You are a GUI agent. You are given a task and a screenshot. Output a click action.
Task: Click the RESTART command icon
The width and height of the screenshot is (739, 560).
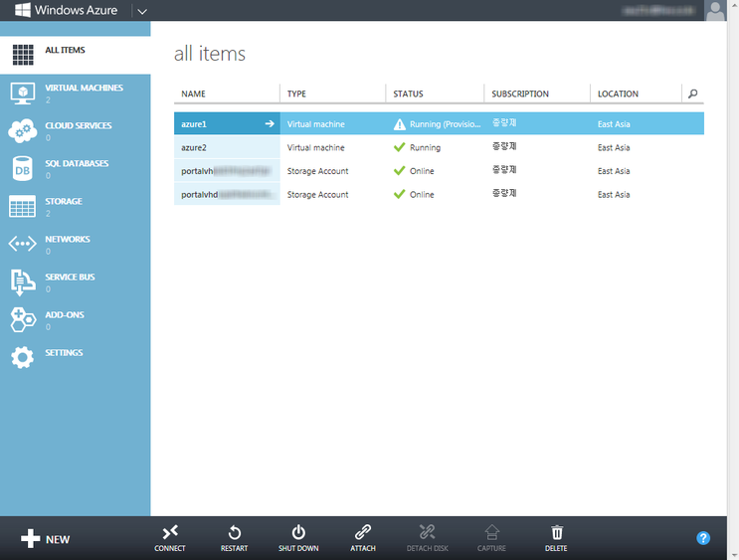click(235, 533)
